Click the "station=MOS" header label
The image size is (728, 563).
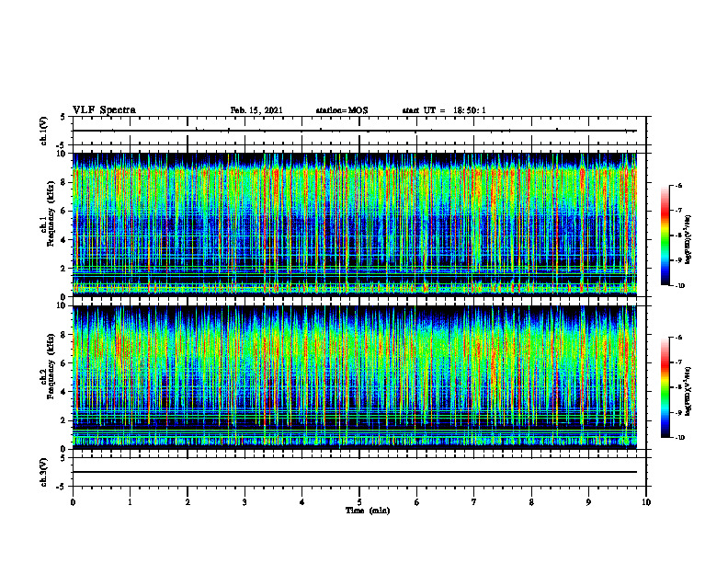click(342, 110)
